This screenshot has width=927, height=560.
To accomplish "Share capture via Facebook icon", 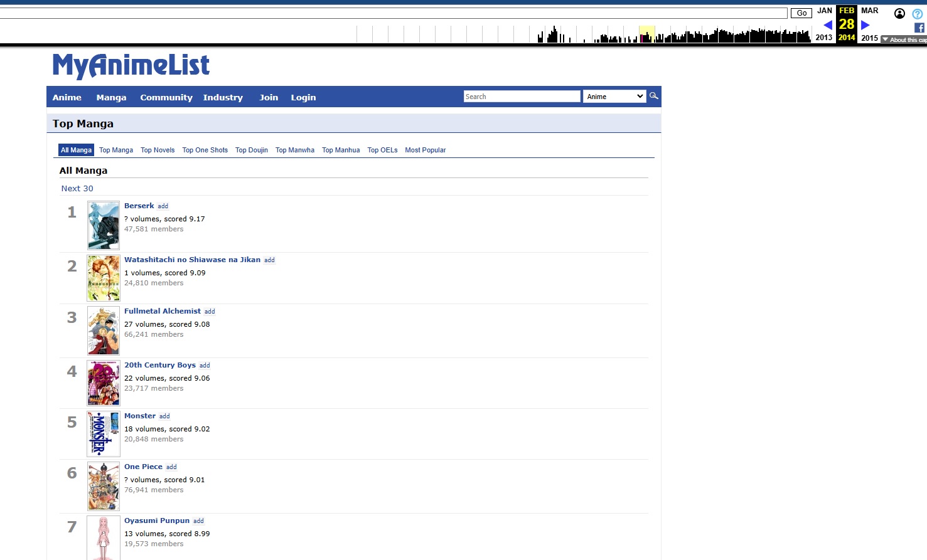I will pos(919,28).
